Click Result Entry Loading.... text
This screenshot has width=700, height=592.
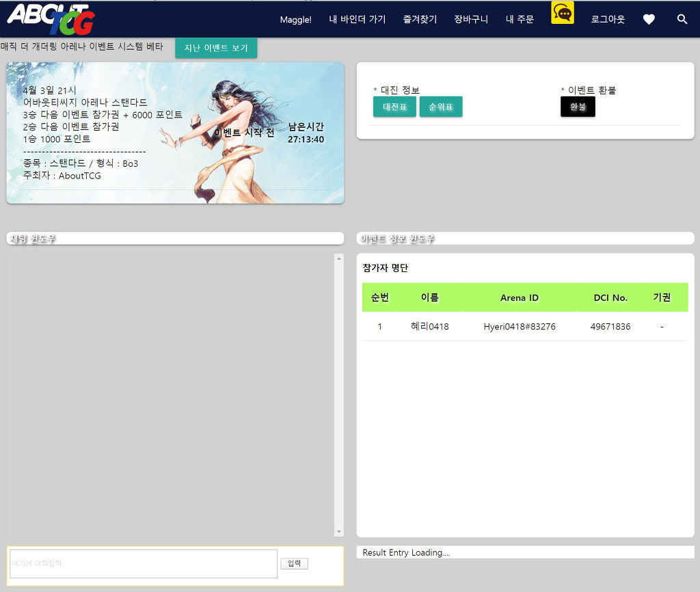(x=406, y=552)
